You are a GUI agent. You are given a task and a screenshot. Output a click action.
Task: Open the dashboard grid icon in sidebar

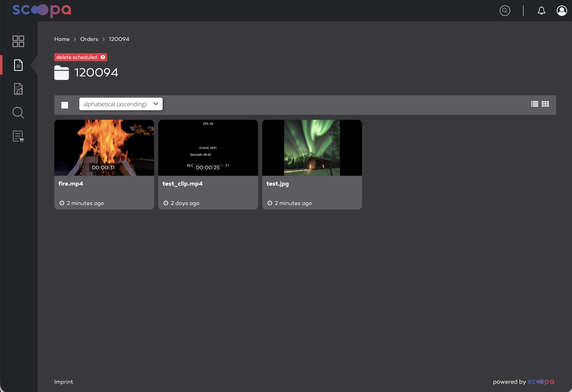18,41
